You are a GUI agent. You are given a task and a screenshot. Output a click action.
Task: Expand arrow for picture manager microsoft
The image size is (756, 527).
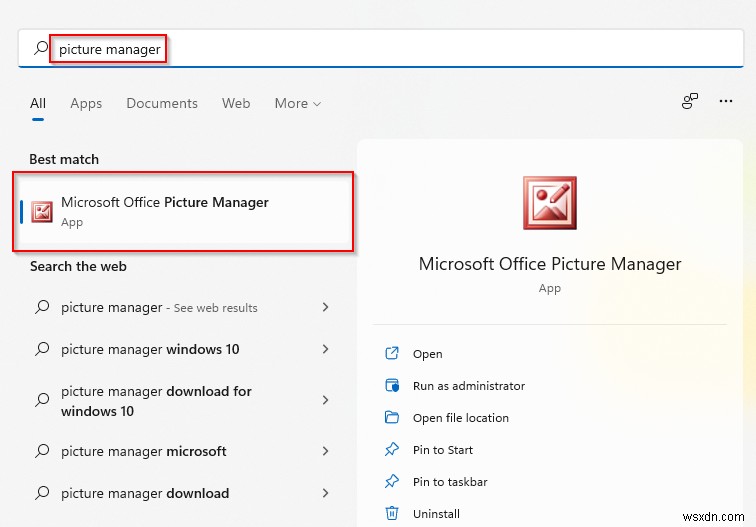pos(325,451)
